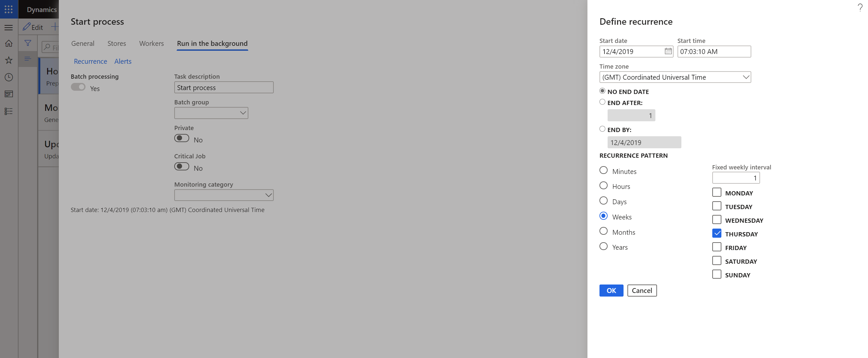Click the favorites star icon in sidebar
This screenshot has height=358, width=868.
(x=9, y=60)
